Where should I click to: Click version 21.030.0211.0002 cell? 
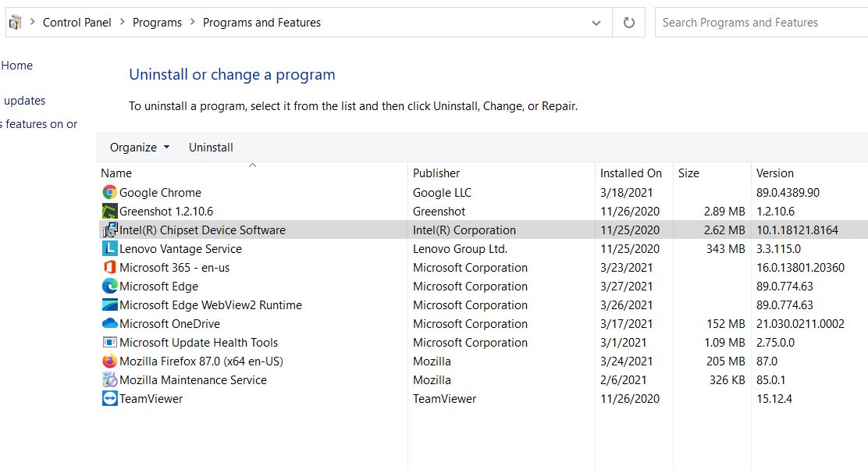[800, 324]
